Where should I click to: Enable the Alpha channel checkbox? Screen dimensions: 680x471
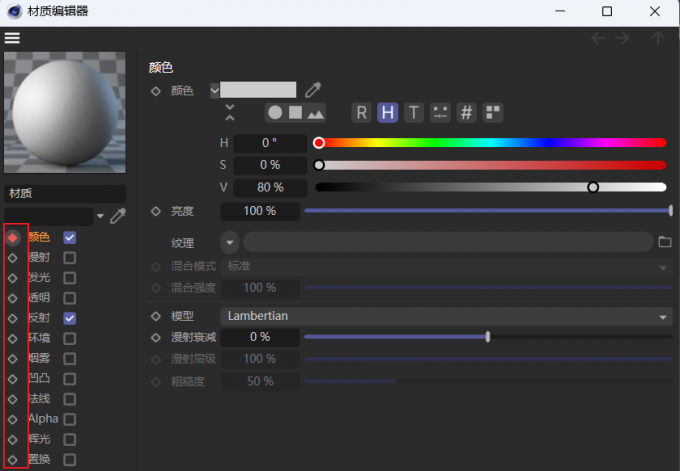[x=69, y=419]
